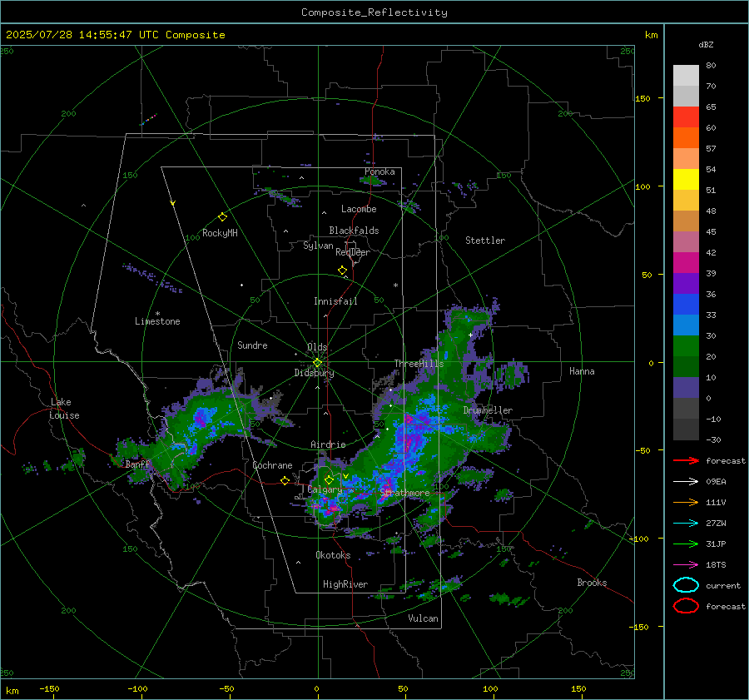749x700 pixels.
Task: Click the yellow diamond marker near RockyMH
Action: [x=222, y=217]
